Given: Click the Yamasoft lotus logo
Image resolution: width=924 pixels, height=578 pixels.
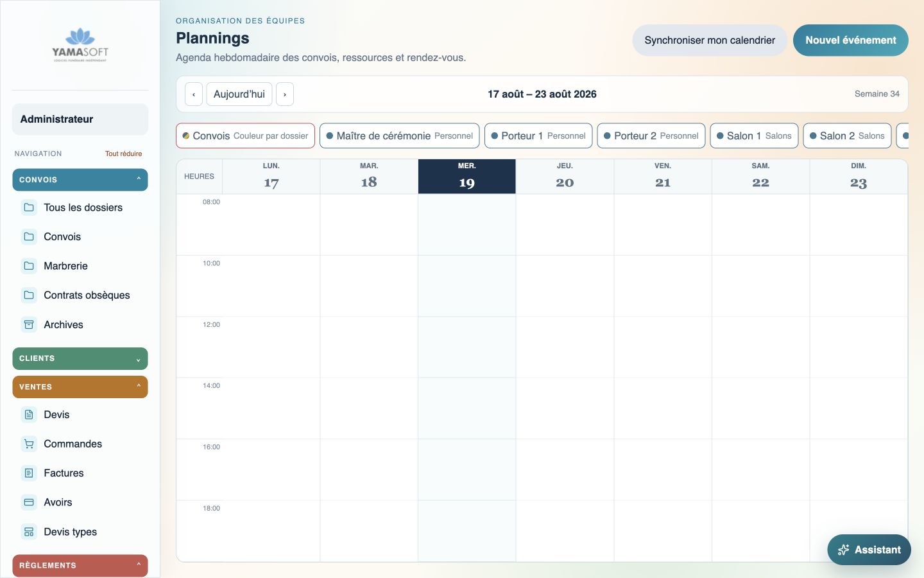Looking at the screenshot, I should (x=80, y=45).
